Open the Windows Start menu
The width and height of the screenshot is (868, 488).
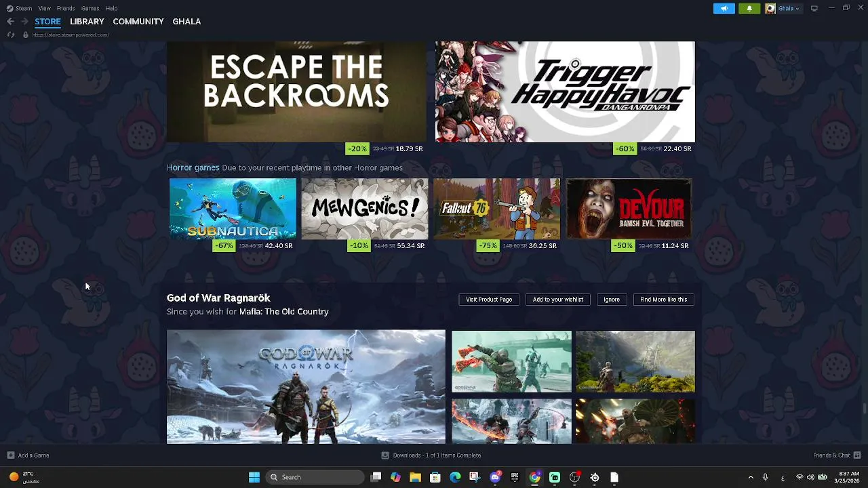[x=254, y=477]
